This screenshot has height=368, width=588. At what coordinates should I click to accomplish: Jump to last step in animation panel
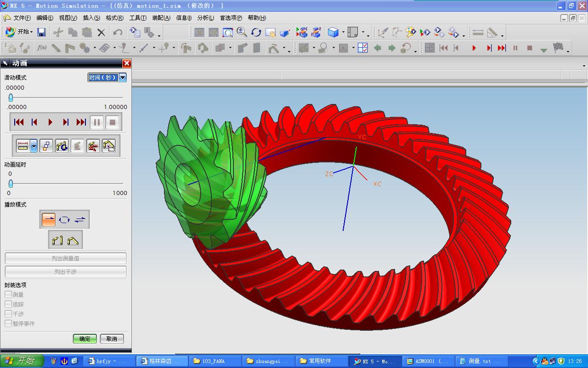[81, 122]
